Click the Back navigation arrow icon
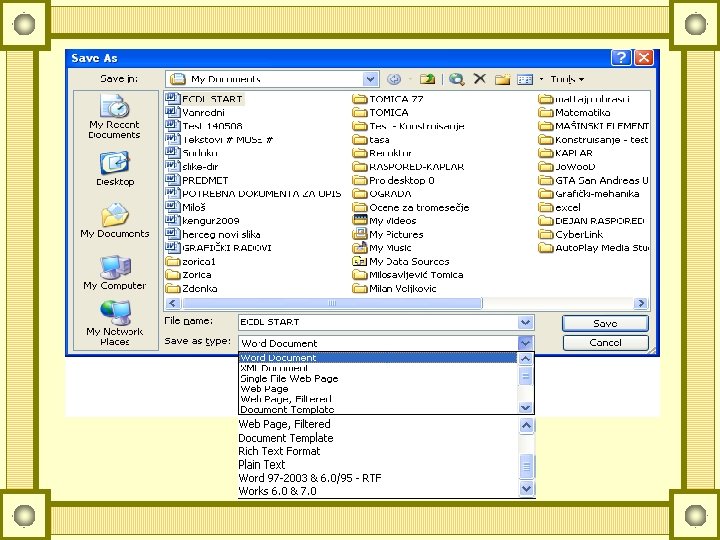The width and height of the screenshot is (720, 540). (394, 79)
